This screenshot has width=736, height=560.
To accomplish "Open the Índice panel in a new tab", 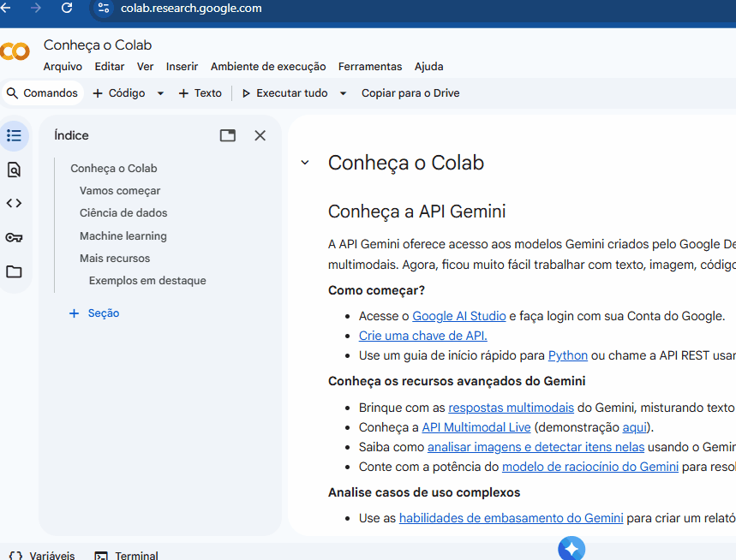I will pos(227,135).
